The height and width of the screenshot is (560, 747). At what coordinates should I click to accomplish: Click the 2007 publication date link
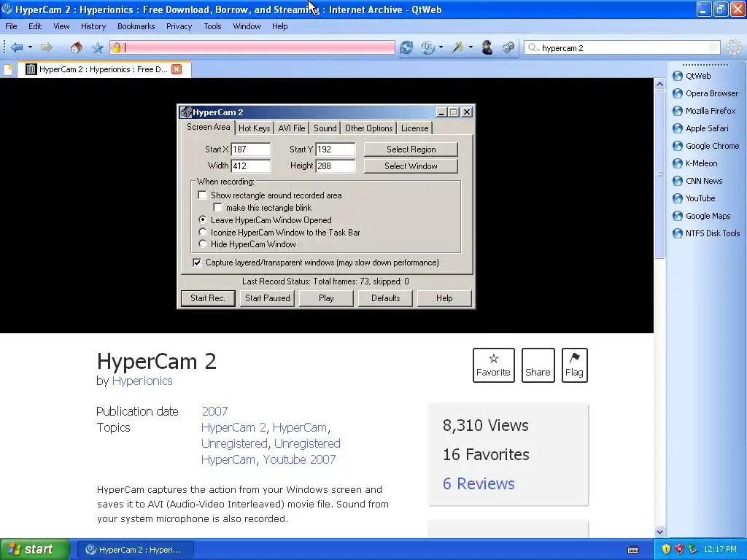(214, 411)
